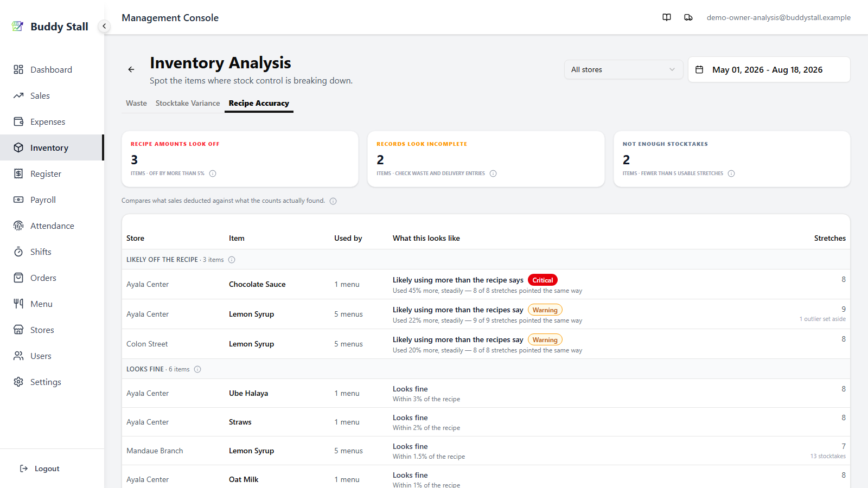Navigate to Attendance label in sidebar

click(x=52, y=226)
